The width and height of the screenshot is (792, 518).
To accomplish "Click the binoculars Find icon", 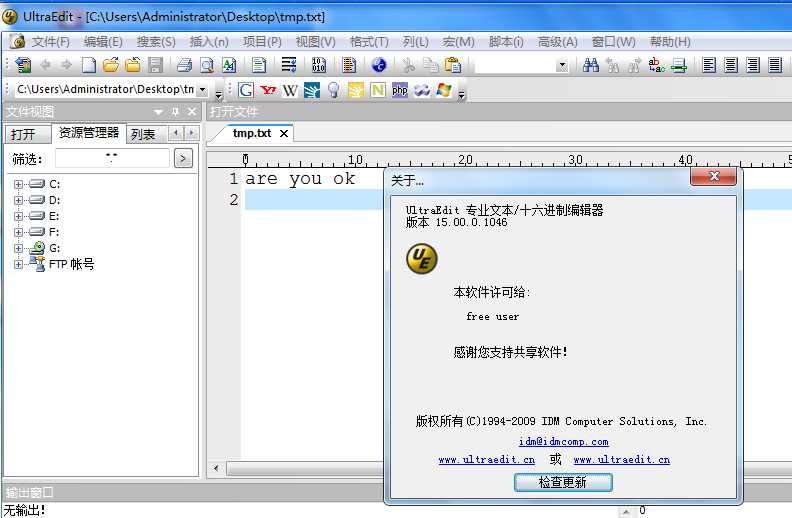I will (590, 65).
